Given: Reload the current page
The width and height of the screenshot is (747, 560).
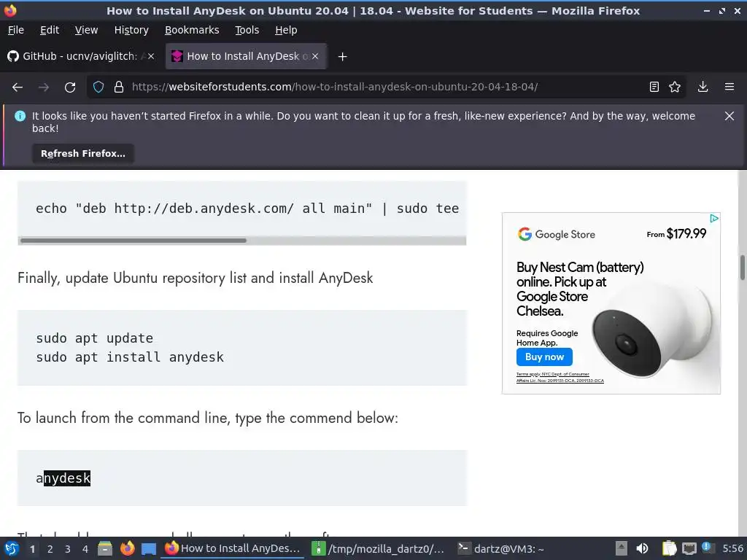Looking at the screenshot, I should [x=70, y=87].
